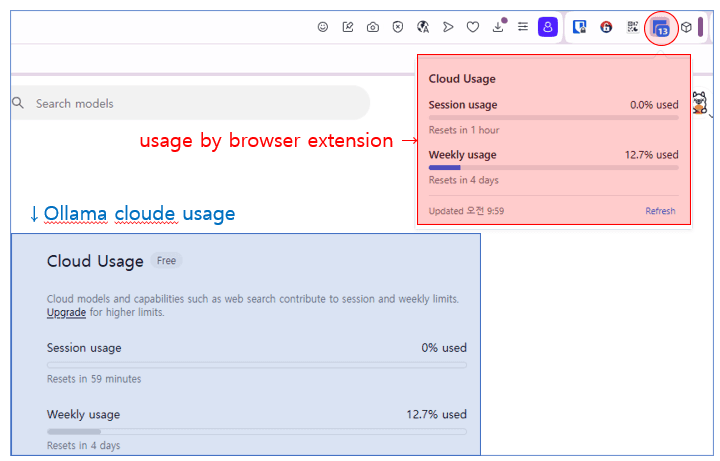Click the popup Session usage progress bar
Image resolution: width=720 pixels, height=461 pixels.
point(553,118)
